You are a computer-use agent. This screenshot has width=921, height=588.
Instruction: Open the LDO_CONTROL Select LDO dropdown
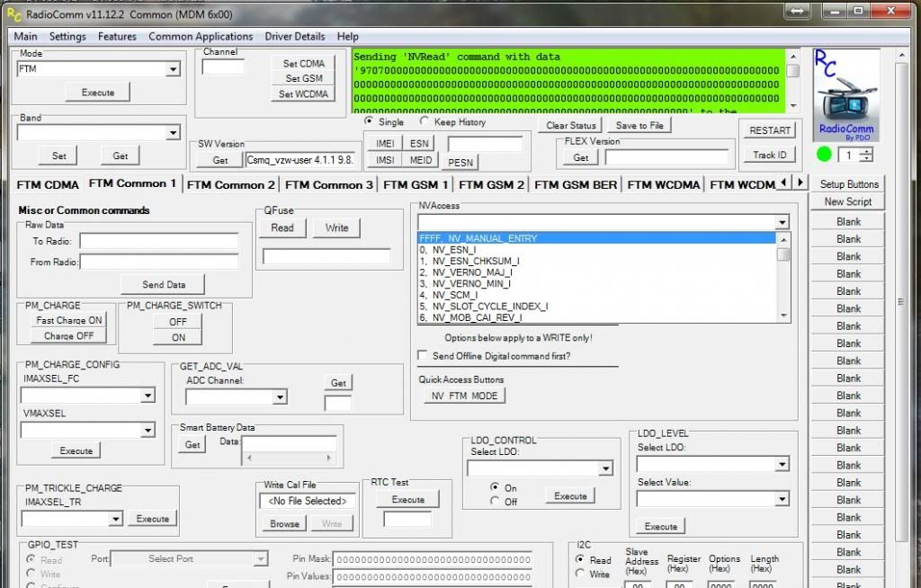[x=606, y=468]
